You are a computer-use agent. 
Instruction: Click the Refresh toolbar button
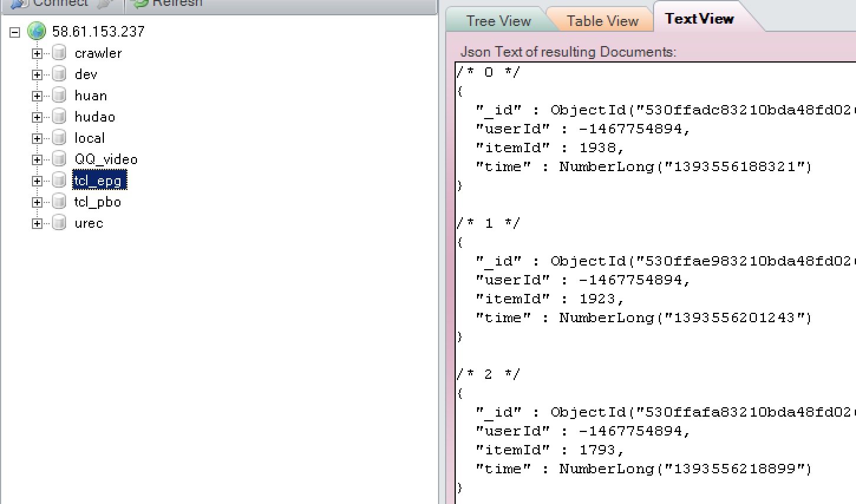tap(168, 4)
